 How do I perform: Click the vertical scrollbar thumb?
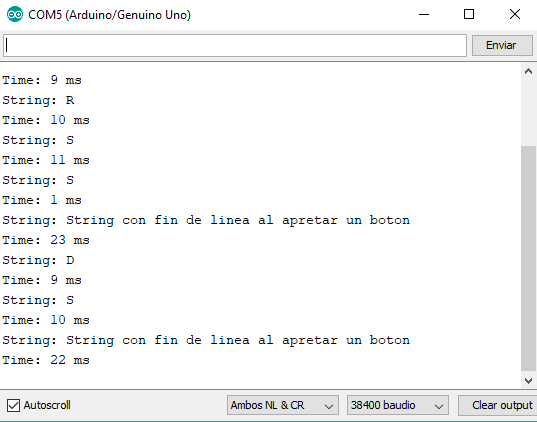click(x=528, y=258)
